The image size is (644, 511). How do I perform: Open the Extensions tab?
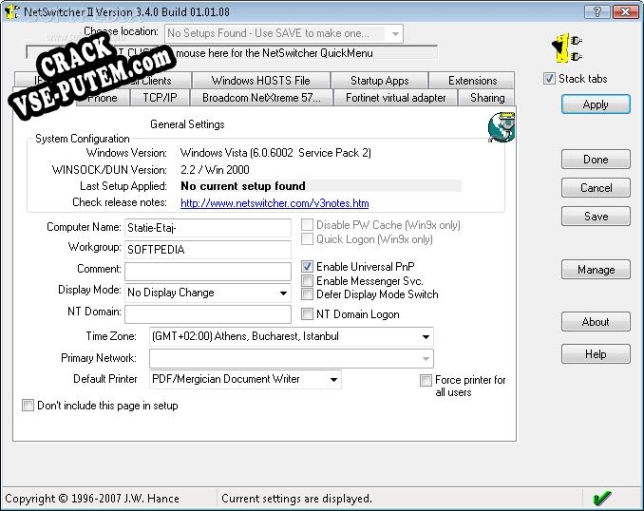coord(472,80)
